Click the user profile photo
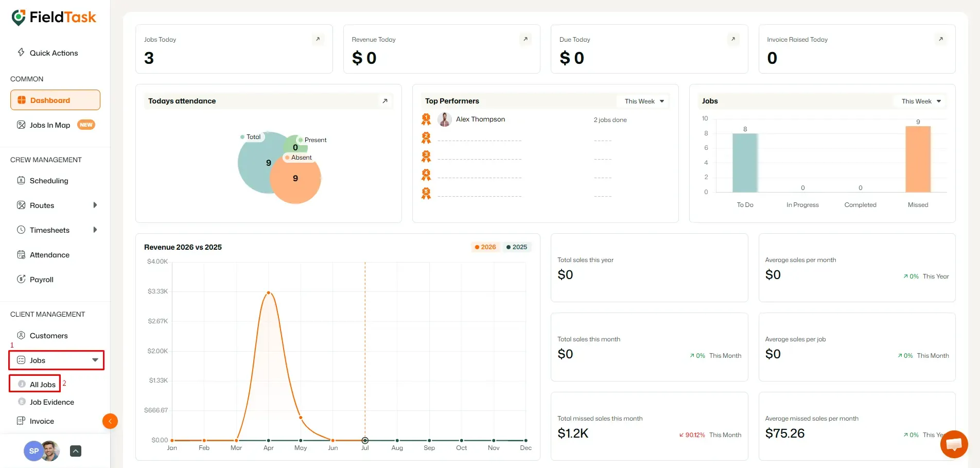Viewport: 980px width, 468px height. coord(50,451)
